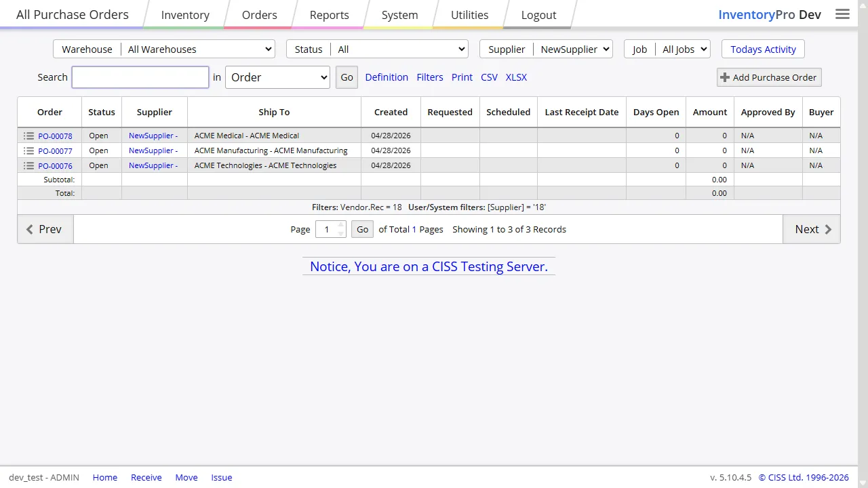Open the Reports menu
Screen dimensions: 868x488
tap(329, 14)
